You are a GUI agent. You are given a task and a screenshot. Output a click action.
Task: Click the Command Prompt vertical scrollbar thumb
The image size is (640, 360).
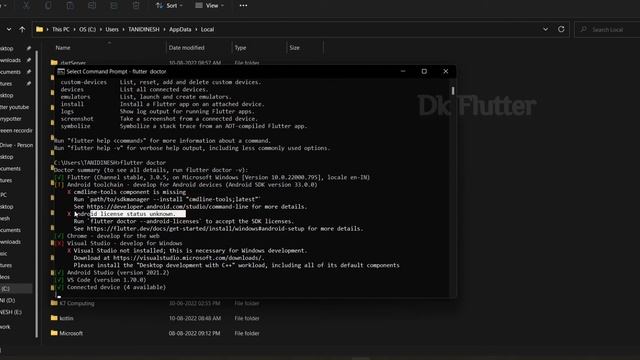[453, 90]
